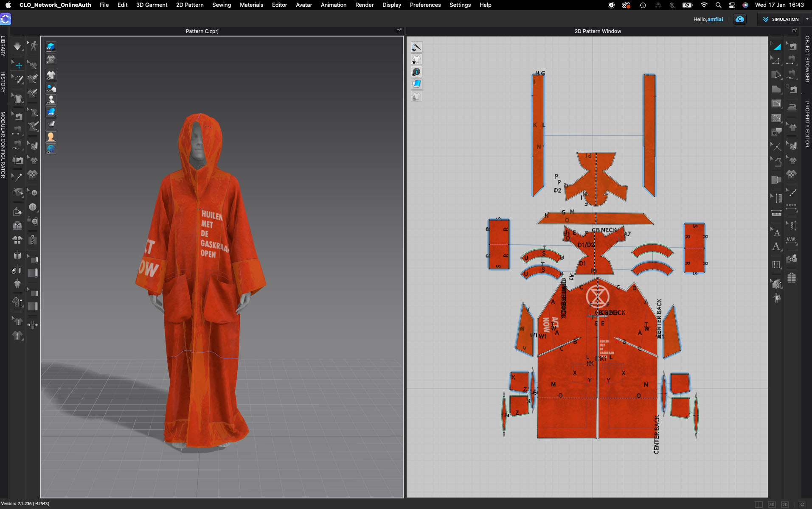Expand the blue cube high-quality render options
This screenshot has width=812, height=509.
coord(51,47)
